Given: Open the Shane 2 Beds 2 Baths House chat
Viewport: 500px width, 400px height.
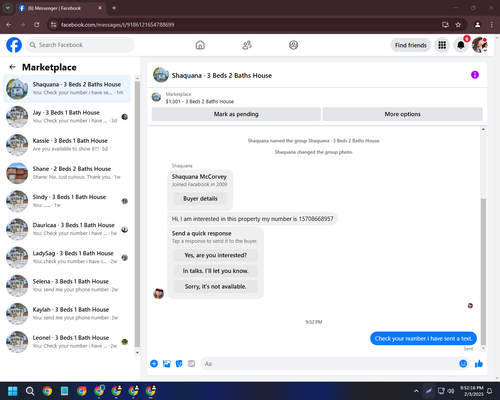Looking at the screenshot, I should [67, 173].
